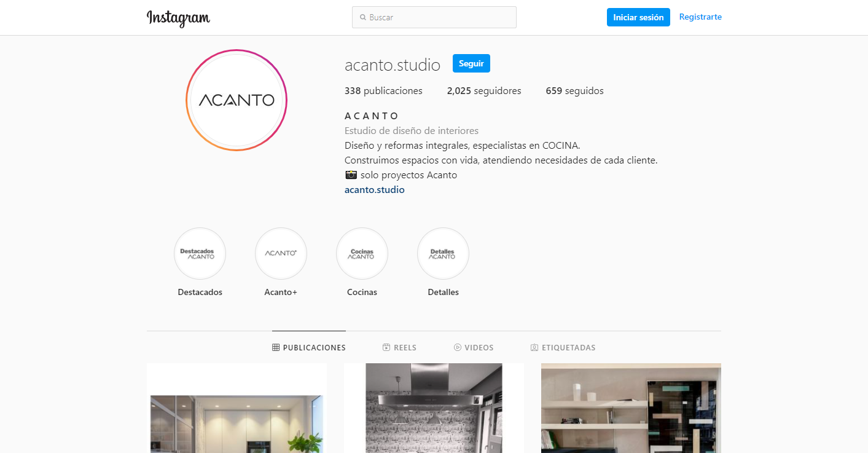The height and width of the screenshot is (453, 868).
Task: View the 2,025 seguidores list
Action: coord(484,90)
